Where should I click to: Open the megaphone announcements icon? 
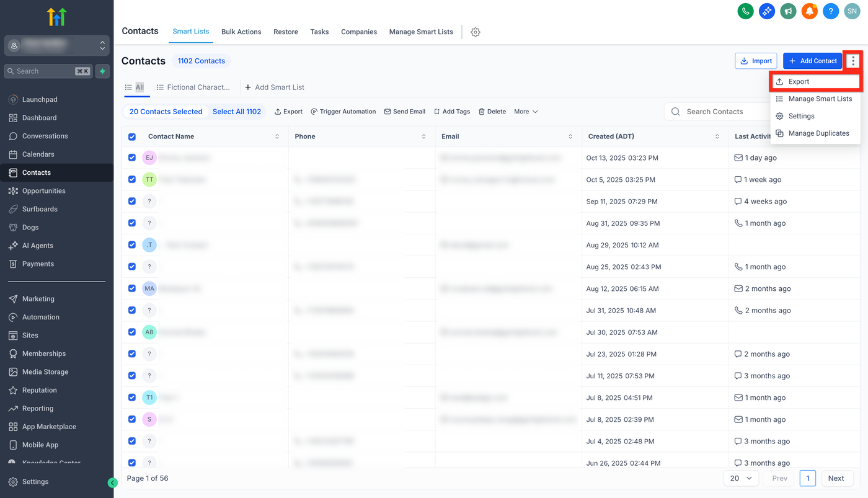pyautogui.click(x=788, y=11)
